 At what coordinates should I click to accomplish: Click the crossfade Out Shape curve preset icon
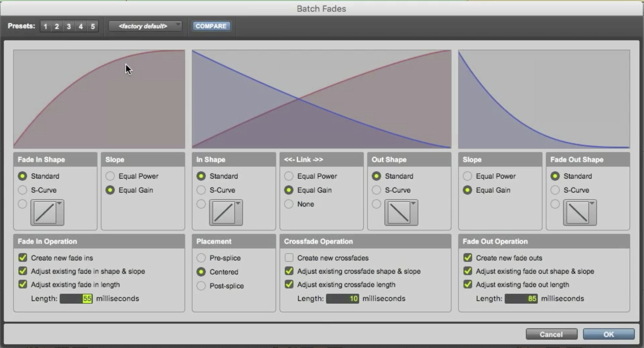click(399, 212)
